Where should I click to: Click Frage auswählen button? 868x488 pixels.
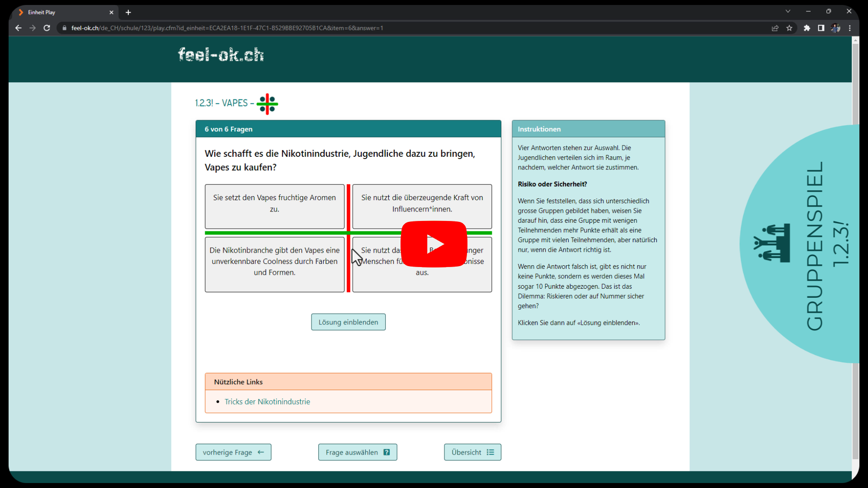click(x=358, y=452)
